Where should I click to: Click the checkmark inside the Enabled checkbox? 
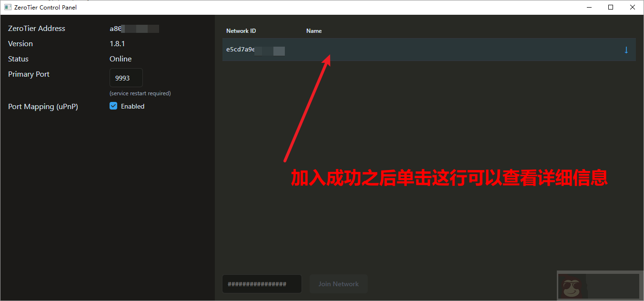coord(113,106)
